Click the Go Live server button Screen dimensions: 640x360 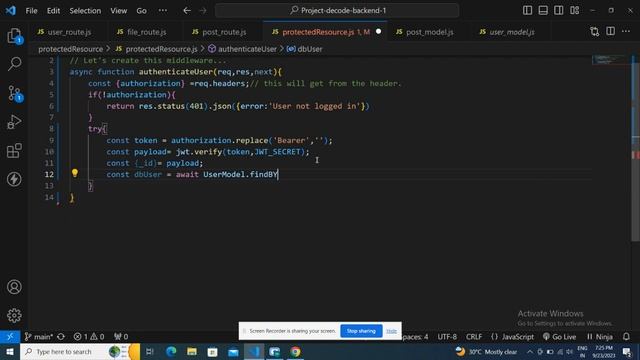point(559,337)
